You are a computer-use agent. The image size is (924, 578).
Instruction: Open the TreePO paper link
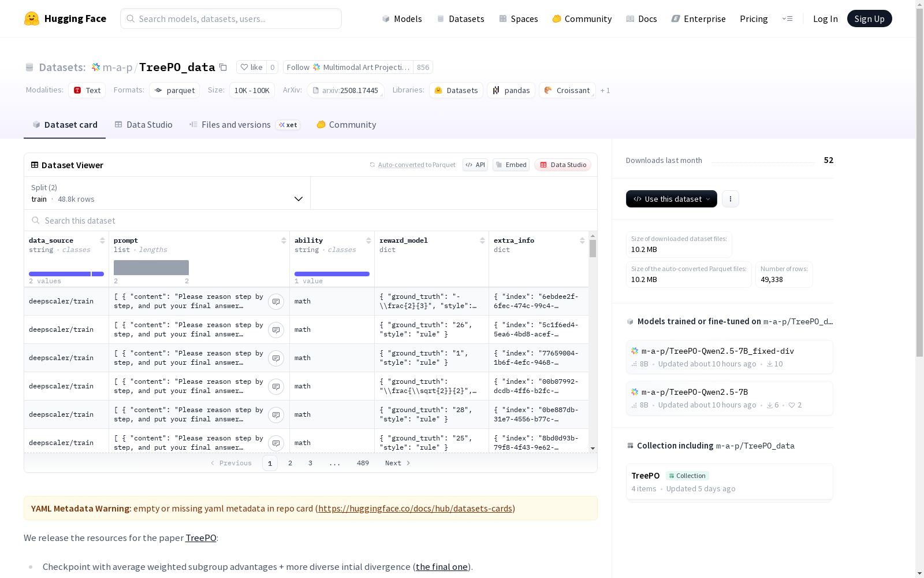coord(201,538)
